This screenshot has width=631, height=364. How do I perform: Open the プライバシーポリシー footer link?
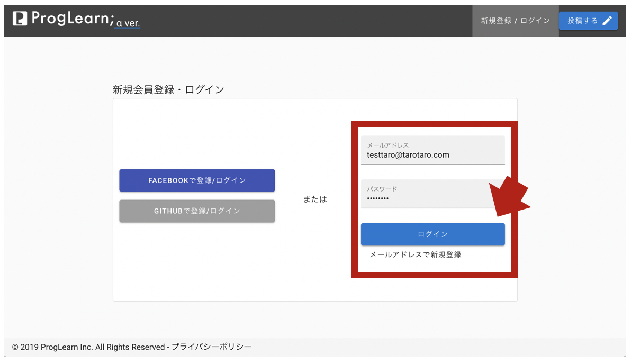[x=212, y=347]
